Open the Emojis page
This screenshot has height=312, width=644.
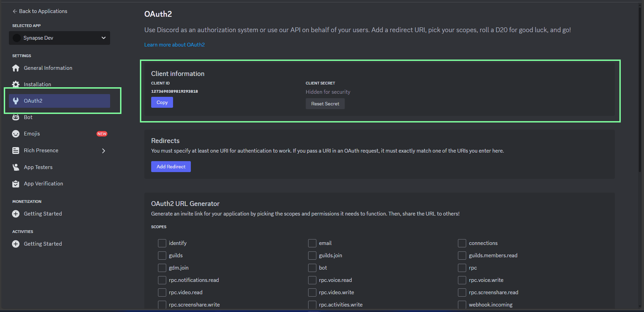(60, 134)
